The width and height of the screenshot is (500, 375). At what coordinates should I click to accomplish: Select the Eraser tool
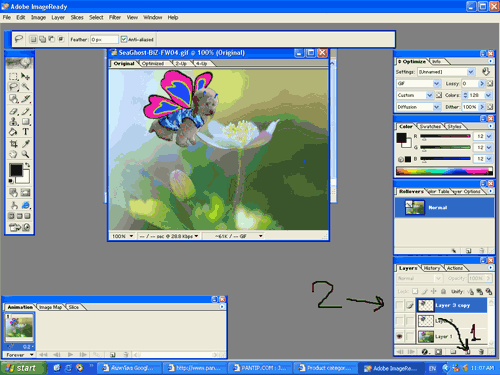[13, 111]
